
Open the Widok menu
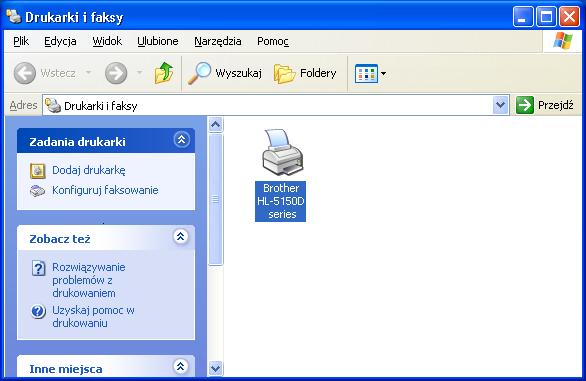click(x=107, y=41)
